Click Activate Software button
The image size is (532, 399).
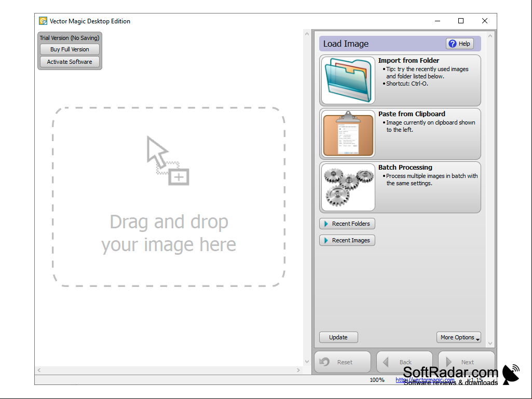point(70,62)
